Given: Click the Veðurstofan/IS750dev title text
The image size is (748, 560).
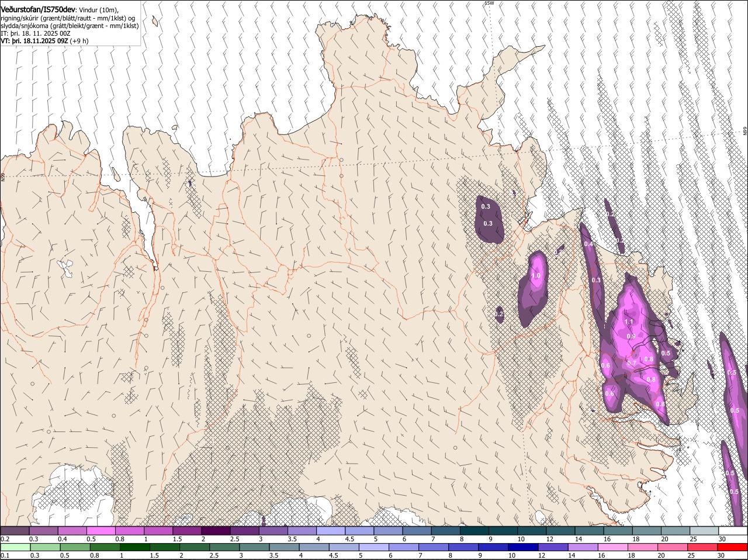Looking at the screenshot, I should coord(38,9).
